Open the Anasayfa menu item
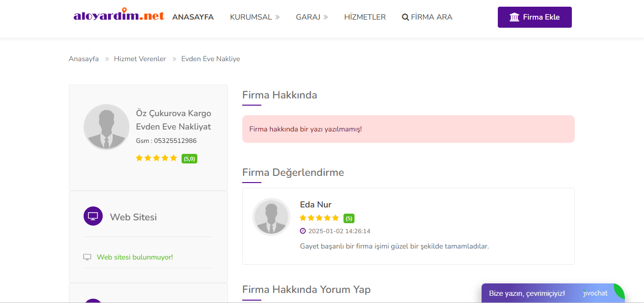Image resolution: width=644 pixels, height=303 pixels. click(193, 17)
